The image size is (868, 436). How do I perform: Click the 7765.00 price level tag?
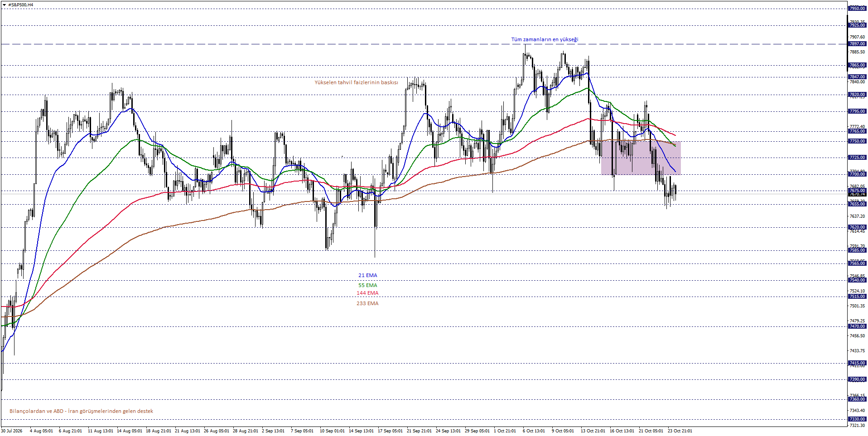857,131
